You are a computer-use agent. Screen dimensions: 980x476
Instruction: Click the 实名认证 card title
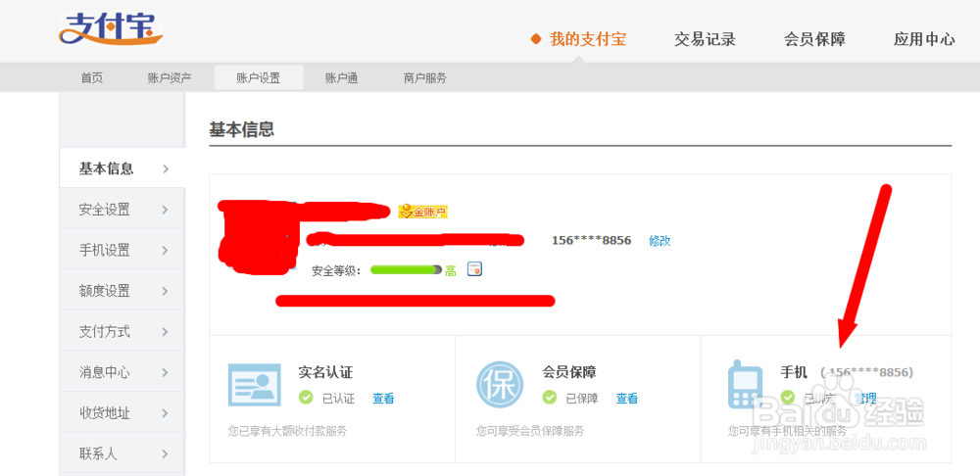[x=325, y=373]
